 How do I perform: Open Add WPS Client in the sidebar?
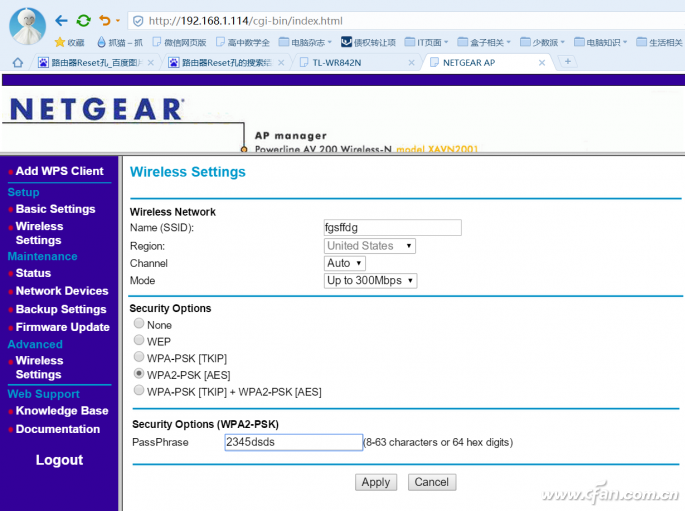(x=59, y=171)
